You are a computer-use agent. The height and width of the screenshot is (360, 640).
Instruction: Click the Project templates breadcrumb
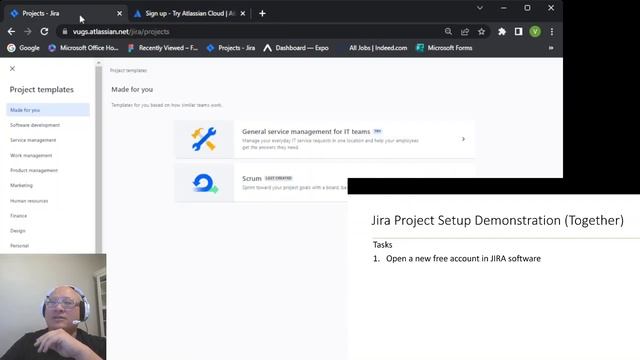pos(128,70)
